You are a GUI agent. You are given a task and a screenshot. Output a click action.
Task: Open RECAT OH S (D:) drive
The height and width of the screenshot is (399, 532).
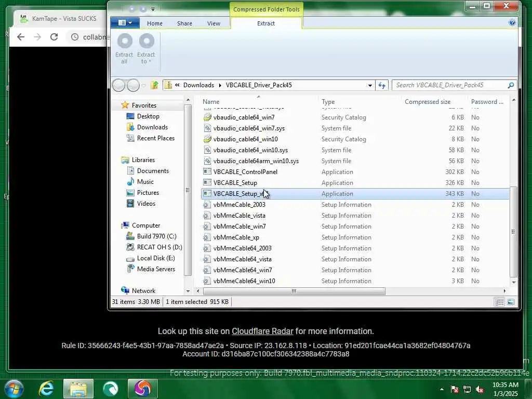[159, 247]
